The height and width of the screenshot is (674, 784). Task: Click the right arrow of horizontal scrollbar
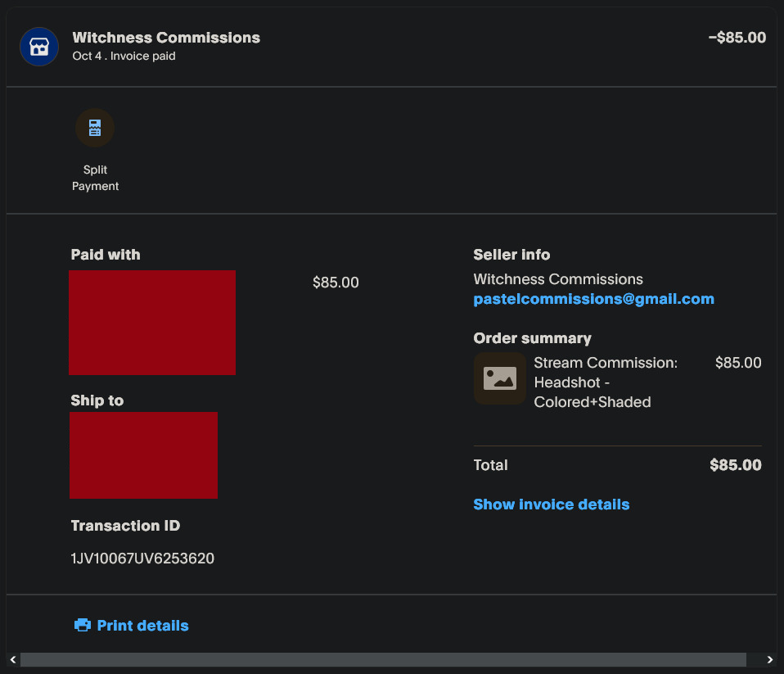pos(769,659)
